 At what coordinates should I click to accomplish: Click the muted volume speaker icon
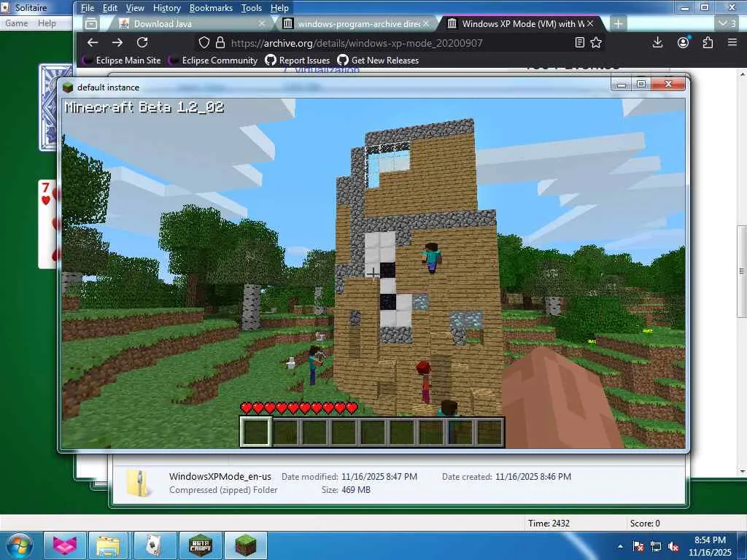pyautogui.click(x=673, y=546)
